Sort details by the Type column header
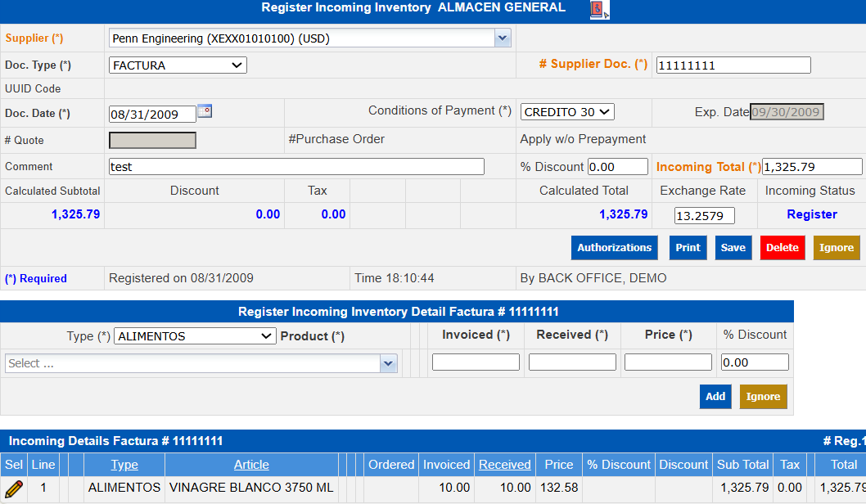866x504 pixels. pos(124,465)
